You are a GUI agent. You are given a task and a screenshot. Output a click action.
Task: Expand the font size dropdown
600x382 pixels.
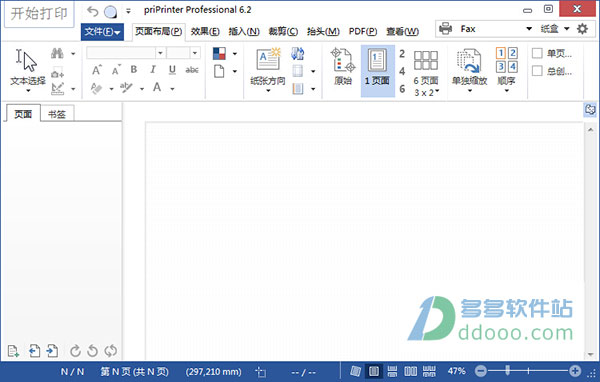(195, 53)
